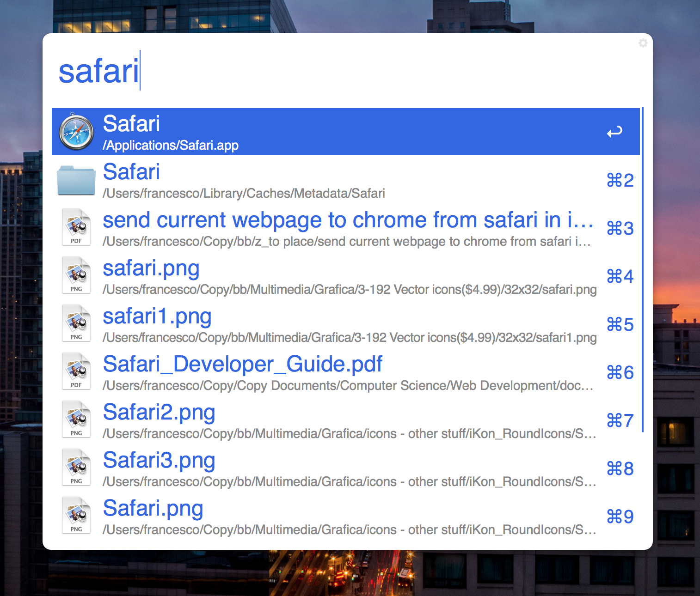Click the Safari_Developer_Guide.pdf file icon

76,372
